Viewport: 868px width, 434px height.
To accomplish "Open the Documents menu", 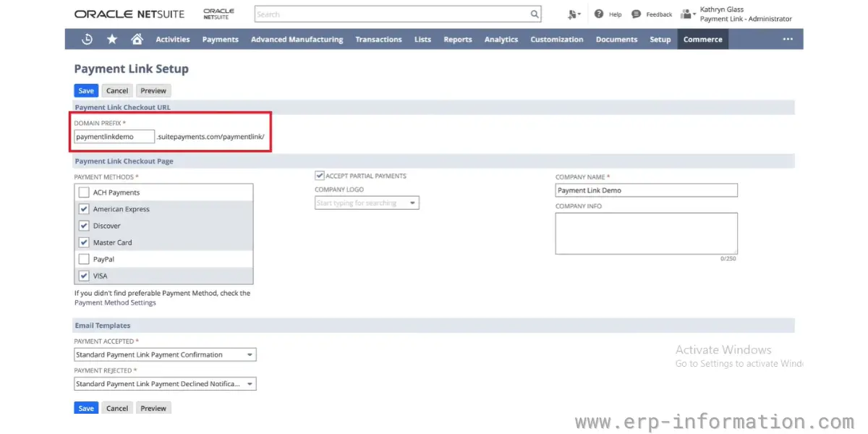I will point(616,39).
